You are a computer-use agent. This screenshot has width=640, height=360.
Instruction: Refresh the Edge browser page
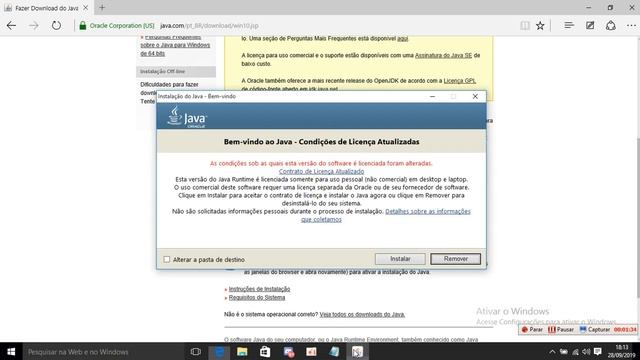pos(56,26)
